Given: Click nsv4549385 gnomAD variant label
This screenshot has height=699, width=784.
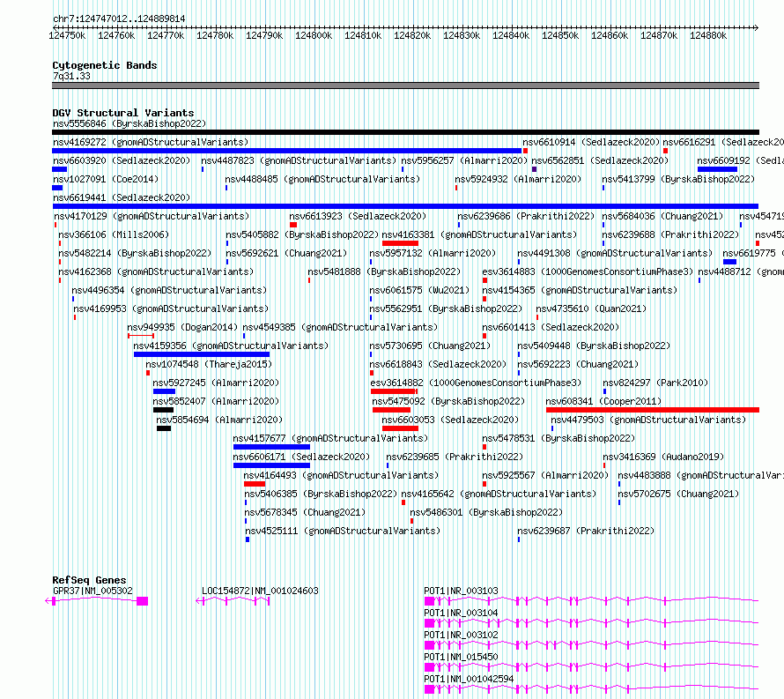Looking at the screenshot, I should point(340,327).
